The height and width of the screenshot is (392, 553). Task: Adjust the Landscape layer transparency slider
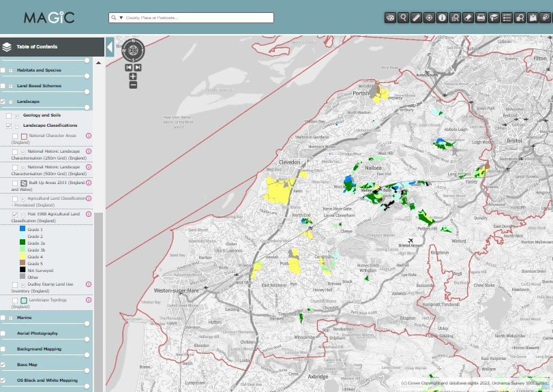click(87, 107)
